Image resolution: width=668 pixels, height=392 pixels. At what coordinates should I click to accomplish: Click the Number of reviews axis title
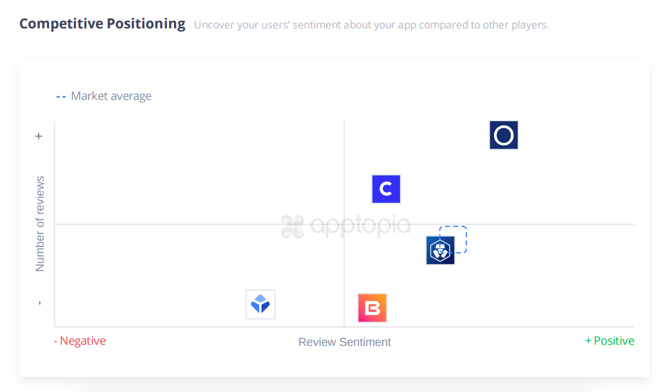pyautogui.click(x=40, y=224)
